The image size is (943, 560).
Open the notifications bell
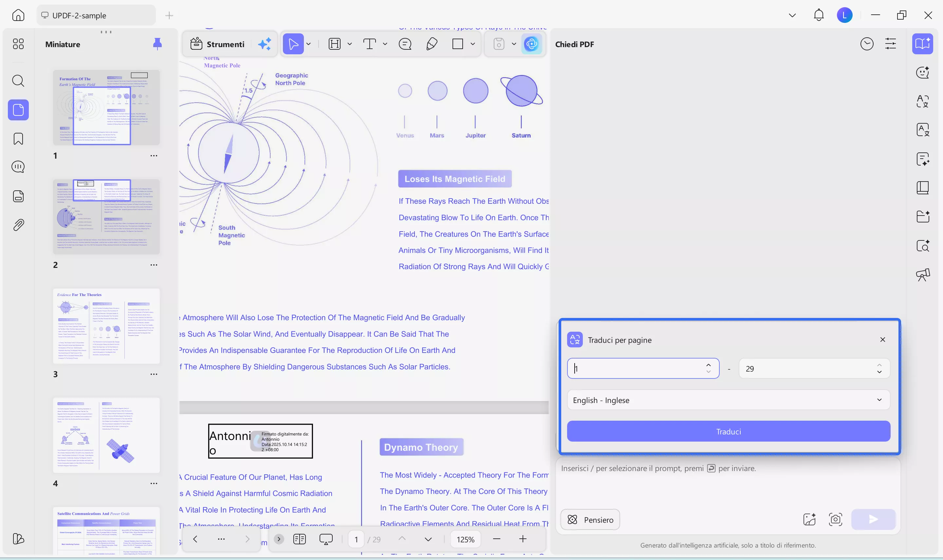(818, 15)
